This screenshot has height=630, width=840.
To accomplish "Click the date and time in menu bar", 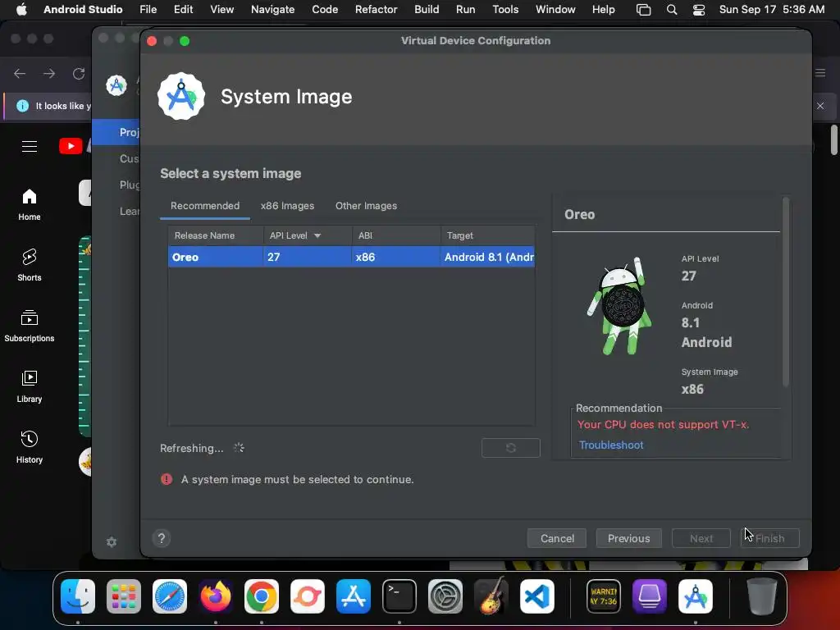I will point(771,10).
